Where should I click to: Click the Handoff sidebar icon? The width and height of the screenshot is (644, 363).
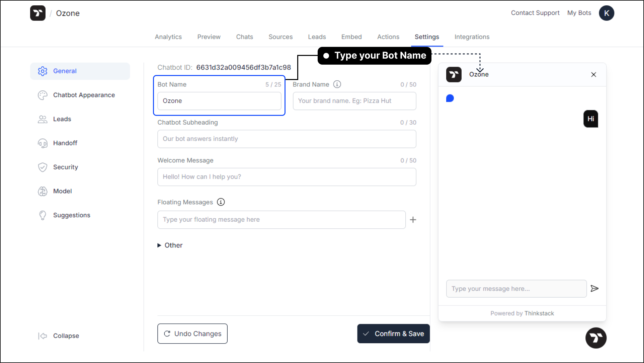pos(43,143)
